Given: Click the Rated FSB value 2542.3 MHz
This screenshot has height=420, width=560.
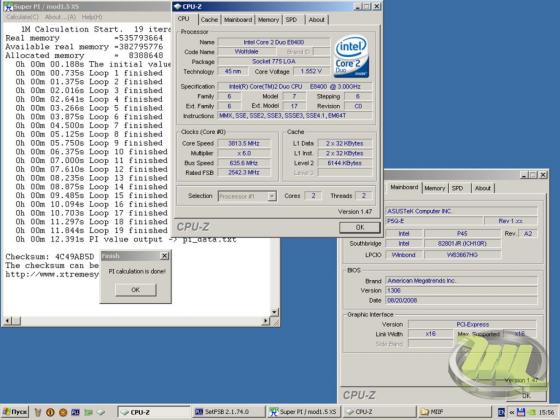Looking at the screenshot, I should point(244,172).
